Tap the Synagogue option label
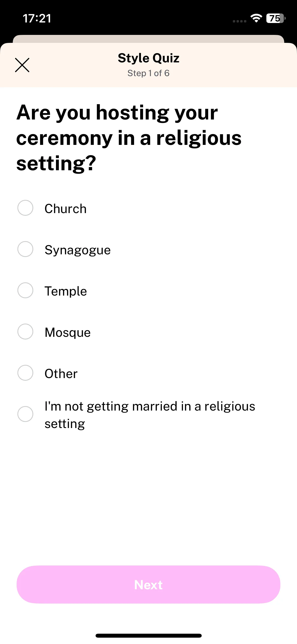Viewport: 297px width, 644px height. click(78, 250)
